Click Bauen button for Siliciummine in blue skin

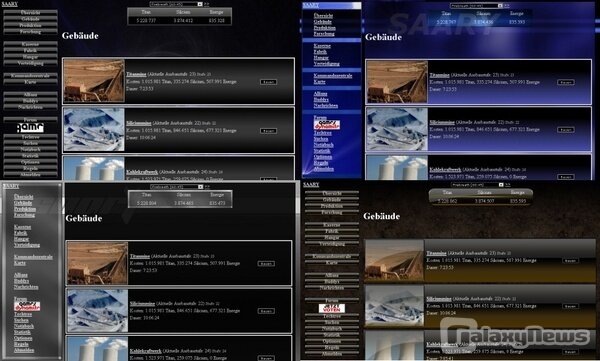tap(566, 130)
